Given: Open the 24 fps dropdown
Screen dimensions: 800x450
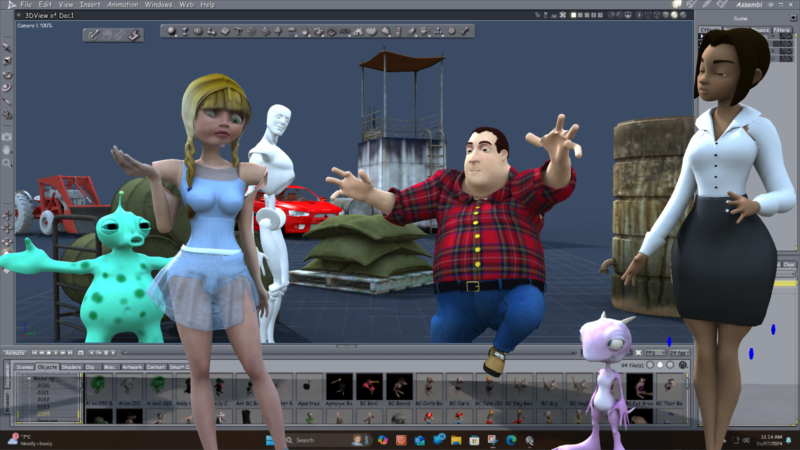Looking at the screenshot, I should [679, 353].
